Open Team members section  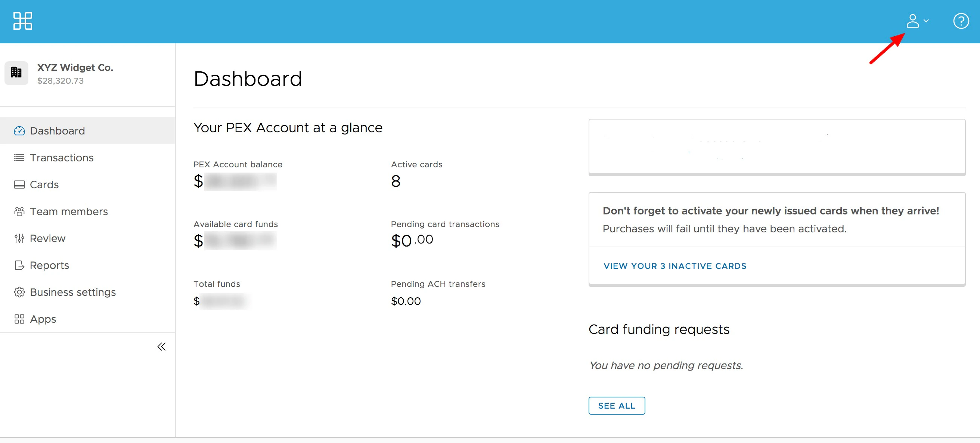tap(69, 212)
